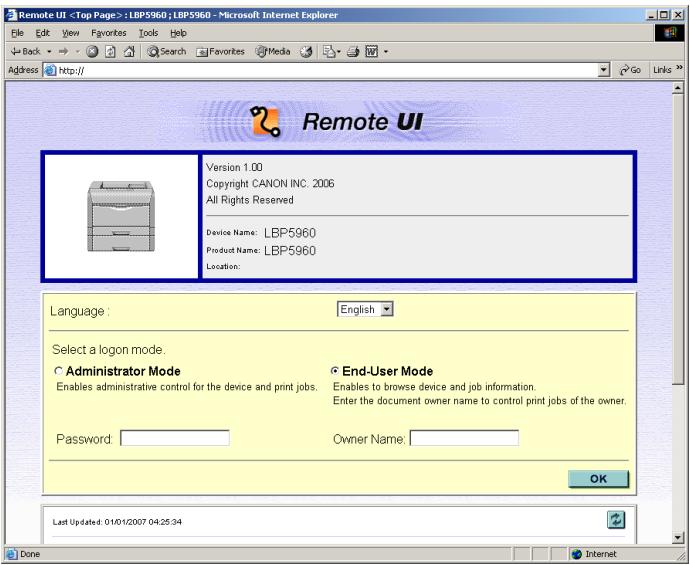The height and width of the screenshot is (565, 690).
Task: Click the Edit with Word icon
Action: click(x=371, y=51)
